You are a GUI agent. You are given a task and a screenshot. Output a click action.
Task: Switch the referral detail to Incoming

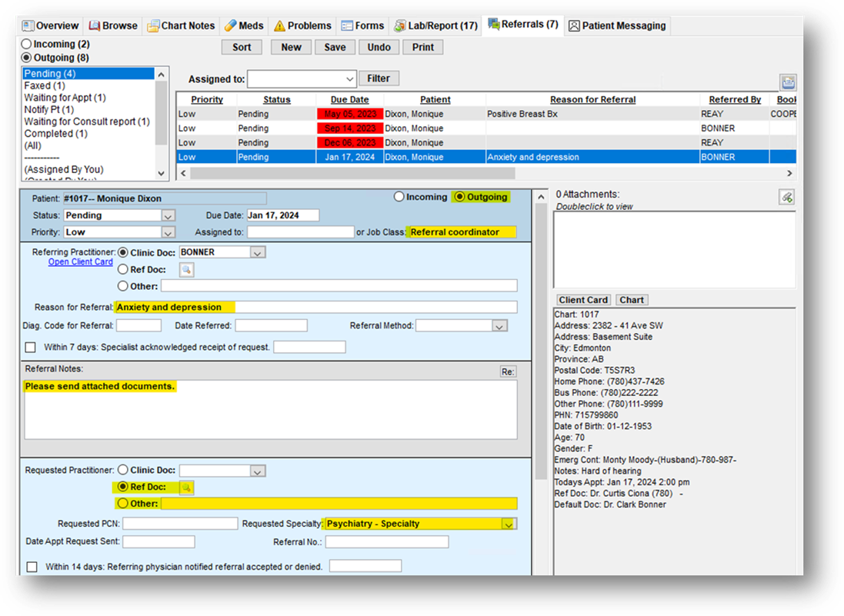[x=398, y=197]
